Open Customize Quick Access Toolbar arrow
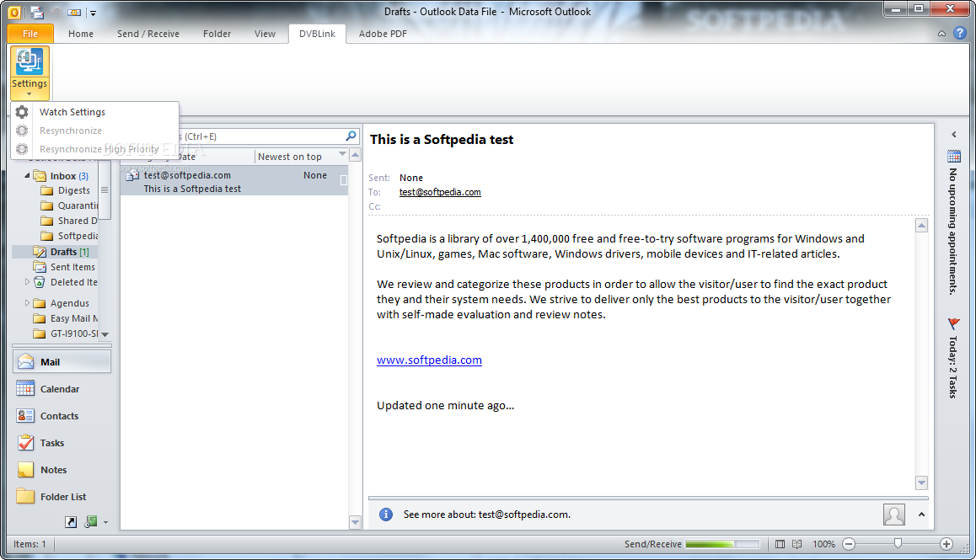 coord(93,13)
